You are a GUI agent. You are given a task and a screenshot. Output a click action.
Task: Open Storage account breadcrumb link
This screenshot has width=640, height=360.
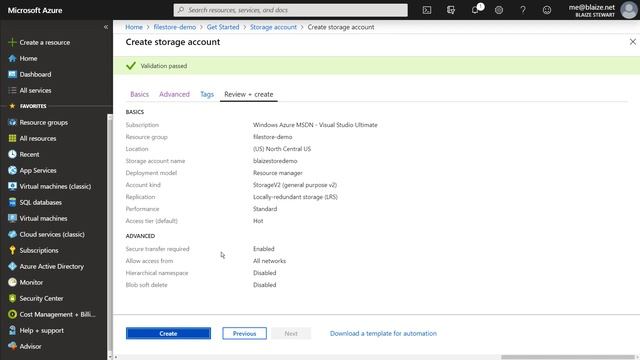point(273,27)
